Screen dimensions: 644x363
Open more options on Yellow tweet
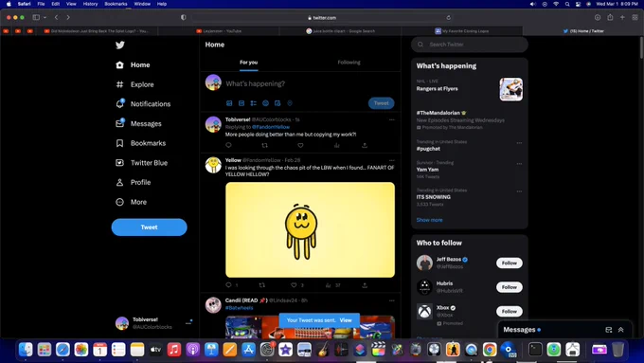pos(392,160)
